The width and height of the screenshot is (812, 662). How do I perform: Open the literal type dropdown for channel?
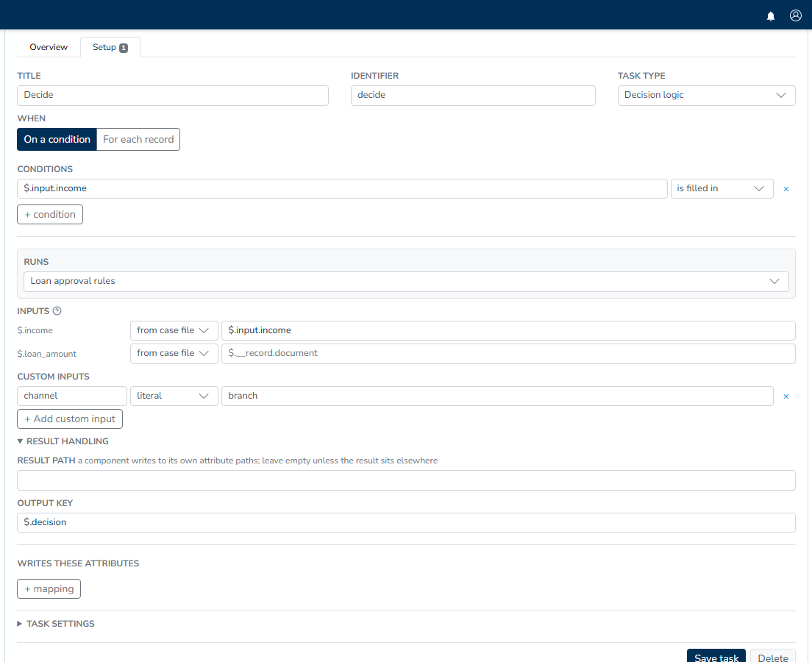174,396
